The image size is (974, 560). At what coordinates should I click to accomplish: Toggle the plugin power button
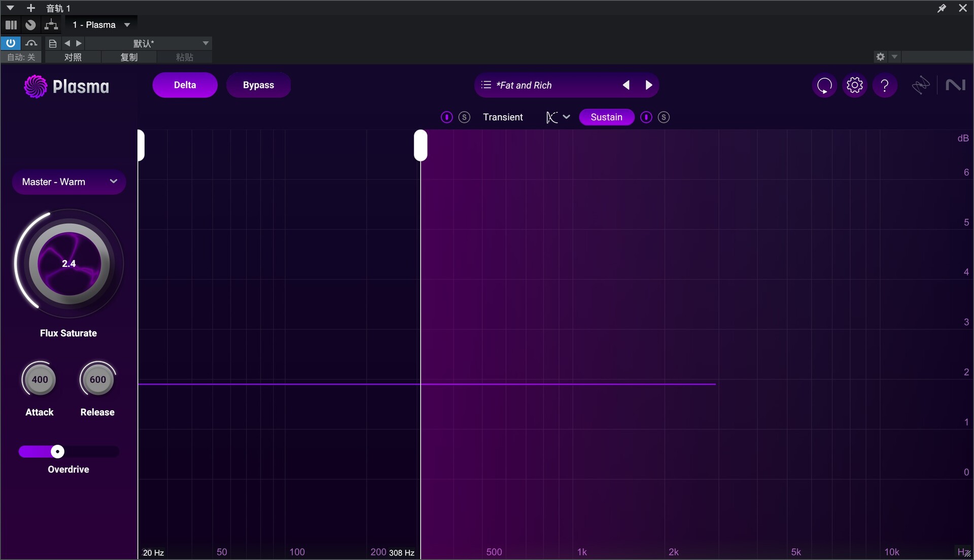tap(11, 43)
